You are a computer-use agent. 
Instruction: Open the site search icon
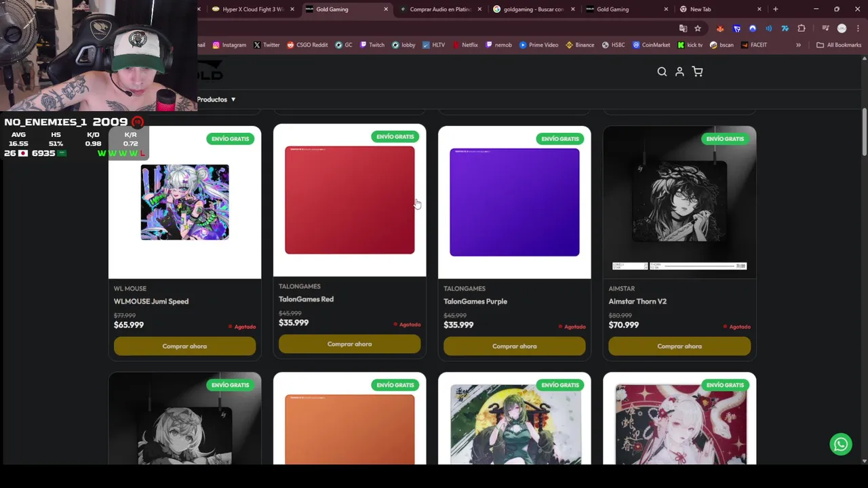pos(662,72)
